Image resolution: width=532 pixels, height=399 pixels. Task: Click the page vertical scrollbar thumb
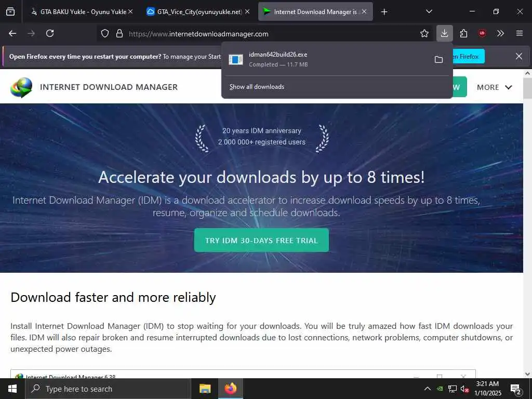[x=528, y=88]
